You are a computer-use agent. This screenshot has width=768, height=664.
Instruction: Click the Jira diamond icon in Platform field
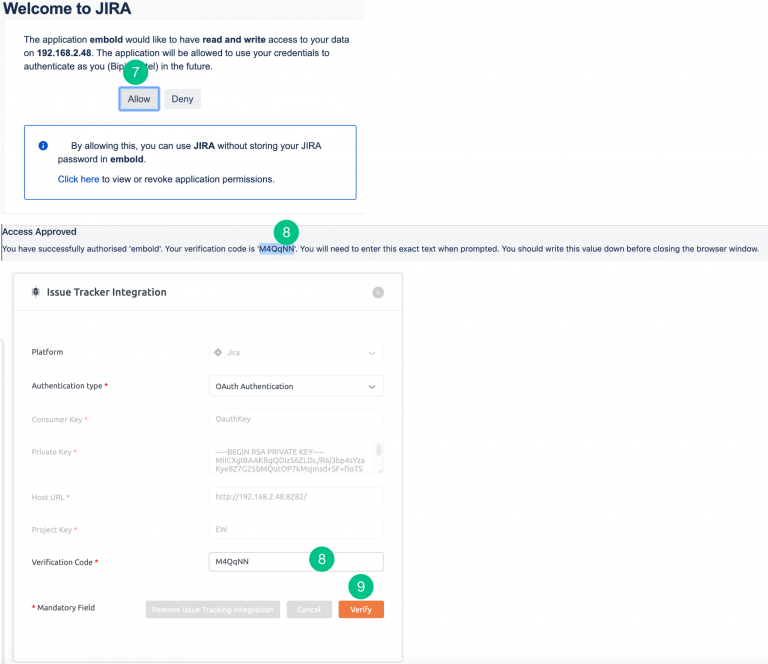coord(218,352)
